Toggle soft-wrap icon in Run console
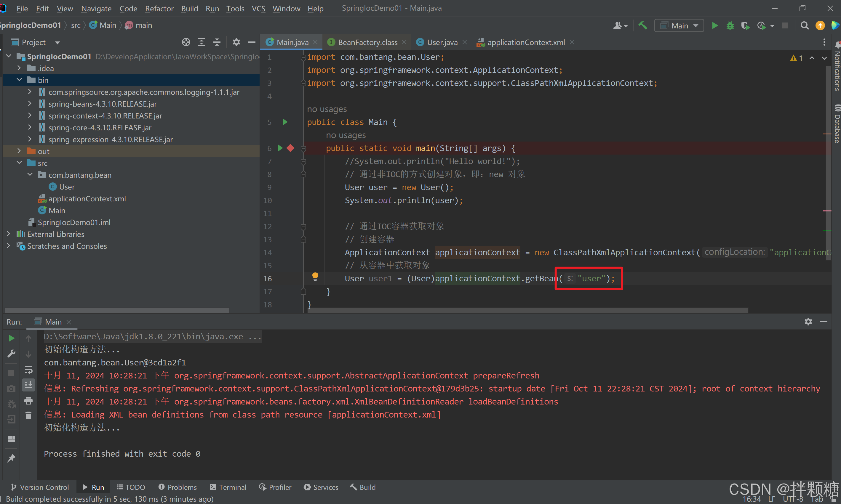Image resolution: width=841 pixels, height=504 pixels. point(28,370)
